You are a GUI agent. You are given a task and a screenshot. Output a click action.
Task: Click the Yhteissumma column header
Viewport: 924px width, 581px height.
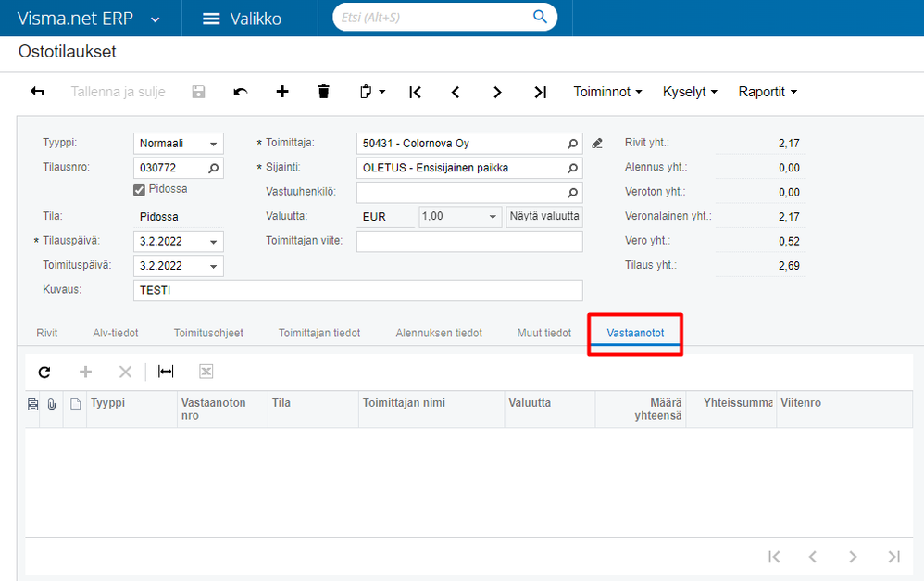point(731,409)
